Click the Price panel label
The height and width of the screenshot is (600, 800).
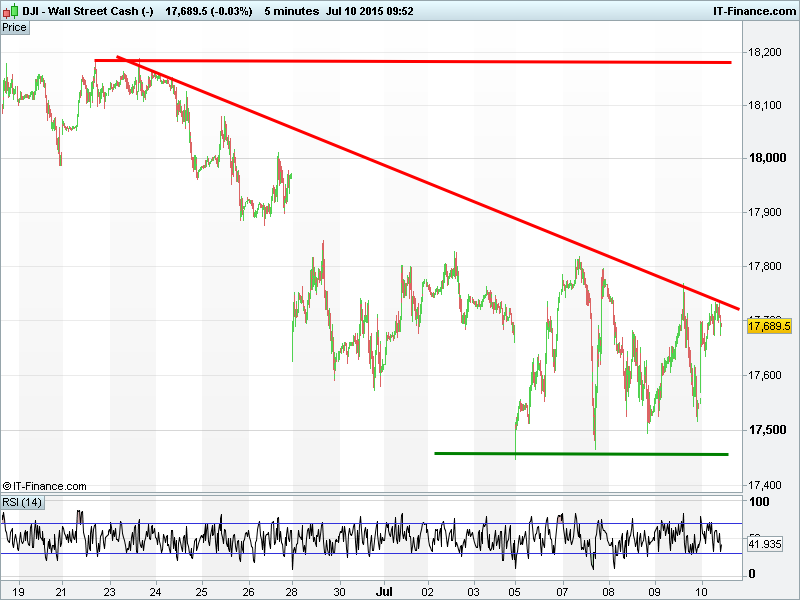point(15,28)
